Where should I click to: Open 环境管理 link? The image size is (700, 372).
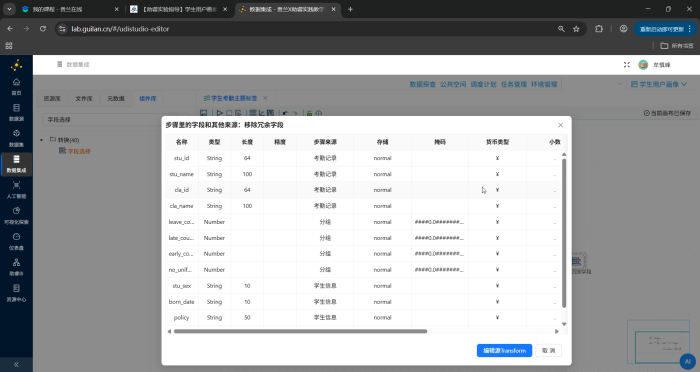click(x=544, y=84)
